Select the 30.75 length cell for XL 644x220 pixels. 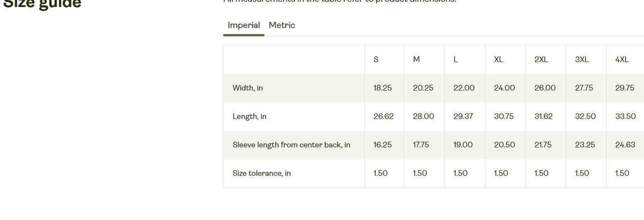click(504, 117)
